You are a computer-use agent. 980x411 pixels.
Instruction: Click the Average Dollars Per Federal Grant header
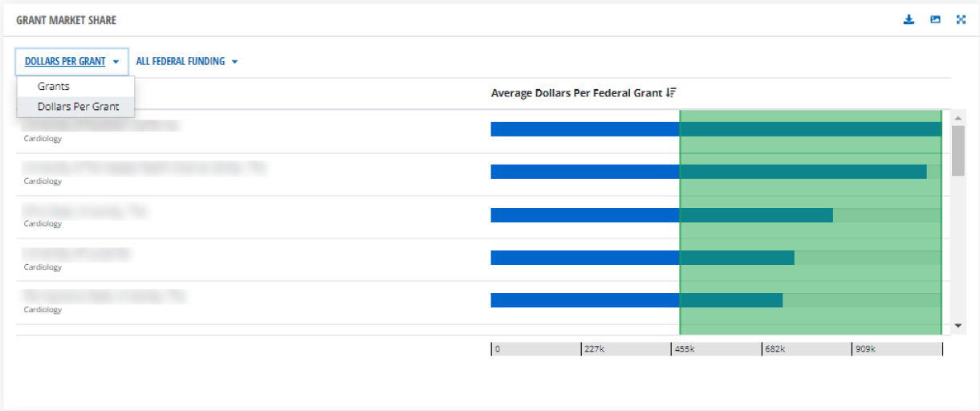[x=576, y=93]
